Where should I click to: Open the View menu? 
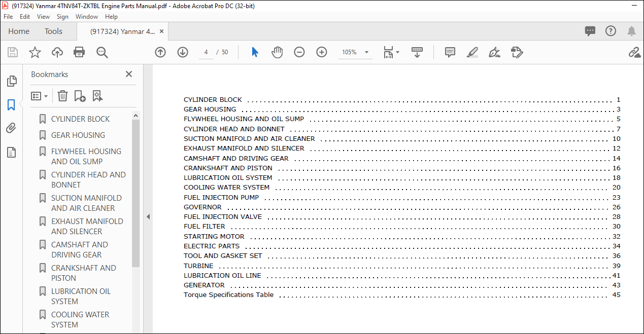pyautogui.click(x=43, y=17)
